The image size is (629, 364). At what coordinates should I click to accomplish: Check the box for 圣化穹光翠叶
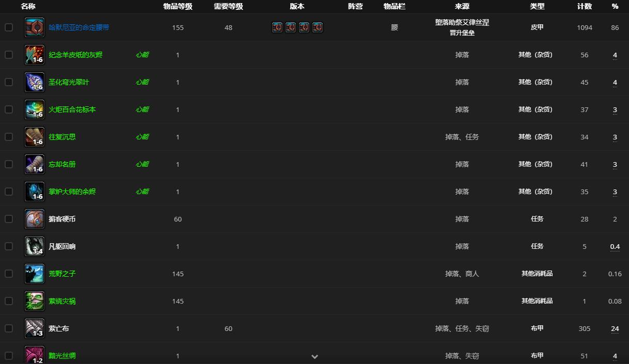point(9,82)
